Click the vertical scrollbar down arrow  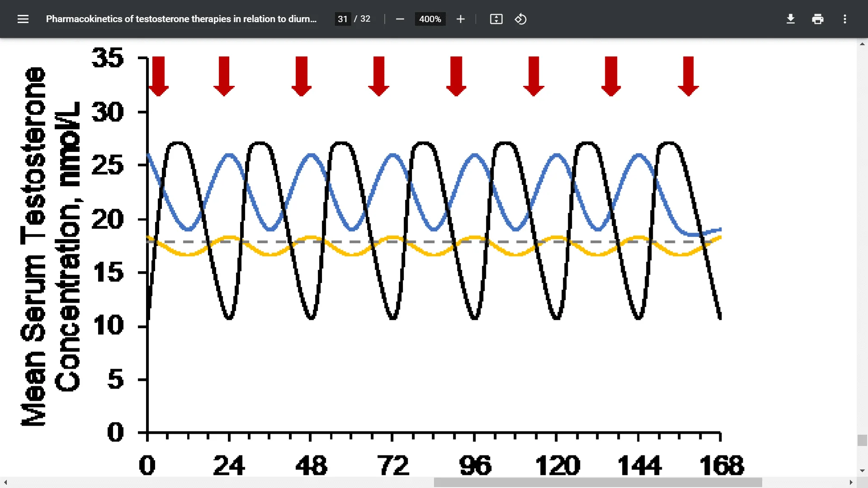pyautogui.click(x=862, y=471)
